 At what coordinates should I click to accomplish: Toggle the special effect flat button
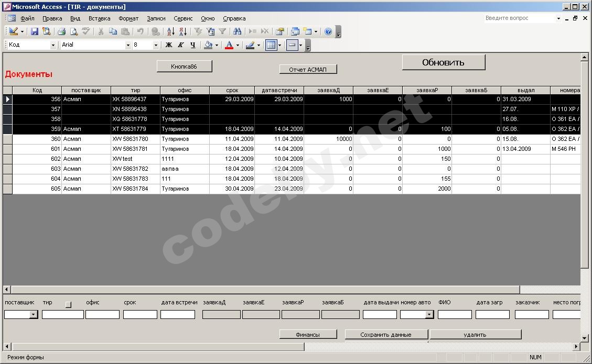(292, 45)
